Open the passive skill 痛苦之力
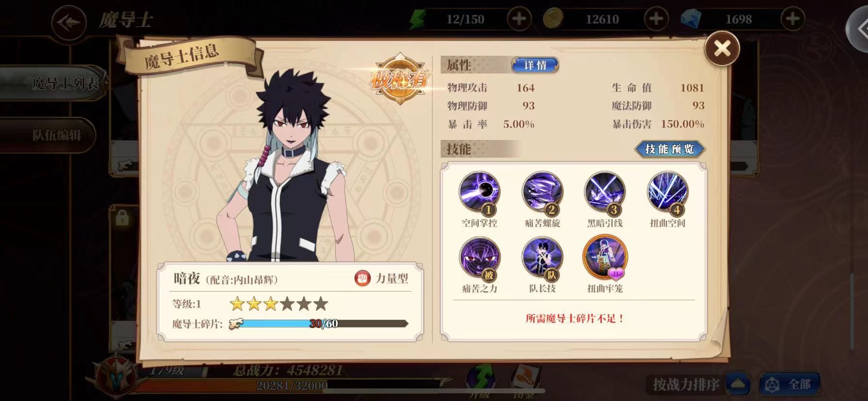The height and width of the screenshot is (401, 868). (x=480, y=258)
